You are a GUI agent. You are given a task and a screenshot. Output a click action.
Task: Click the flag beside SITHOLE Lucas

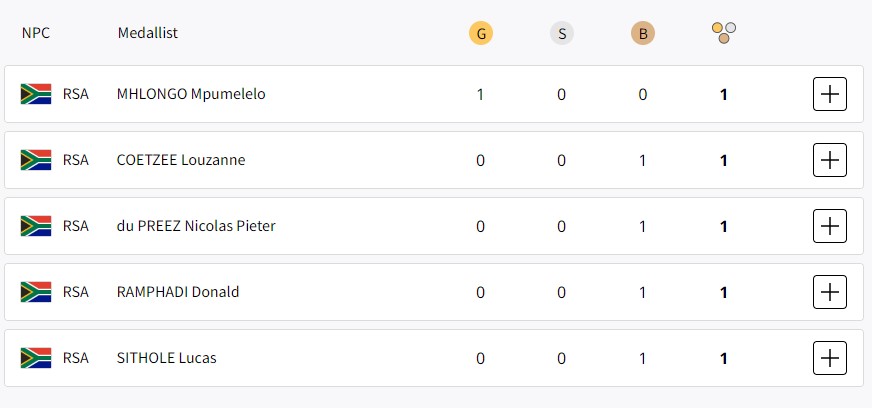[x=36, y=358]
